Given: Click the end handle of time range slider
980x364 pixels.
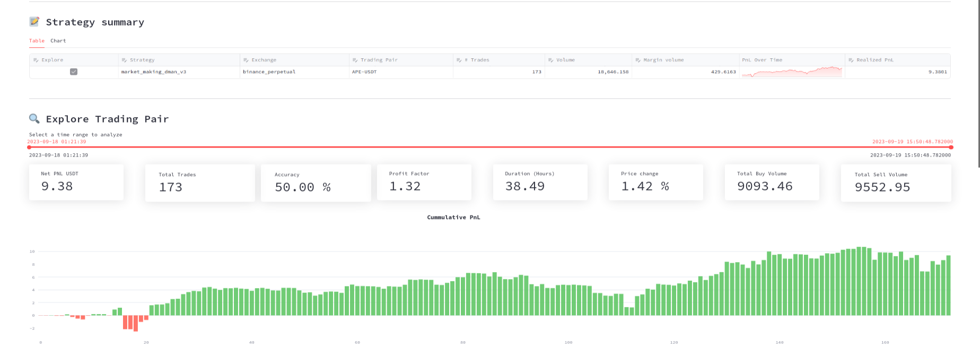Looking at the screenshot, I should [x=951, y=148].
